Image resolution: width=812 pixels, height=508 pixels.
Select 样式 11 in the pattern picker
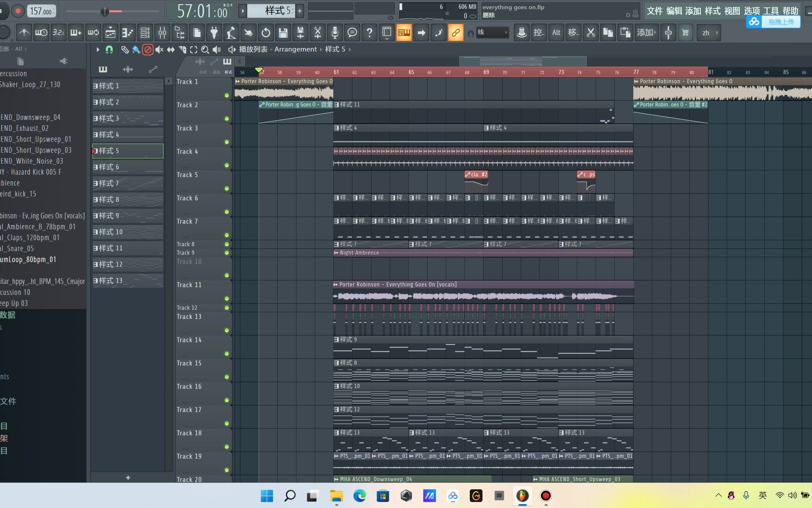(128, 248)
